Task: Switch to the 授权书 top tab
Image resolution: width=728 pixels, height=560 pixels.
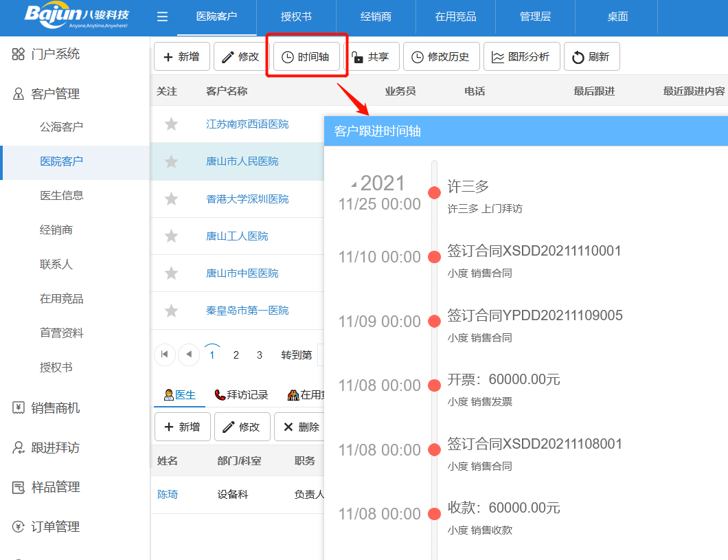Action: (x=296, y=17)
